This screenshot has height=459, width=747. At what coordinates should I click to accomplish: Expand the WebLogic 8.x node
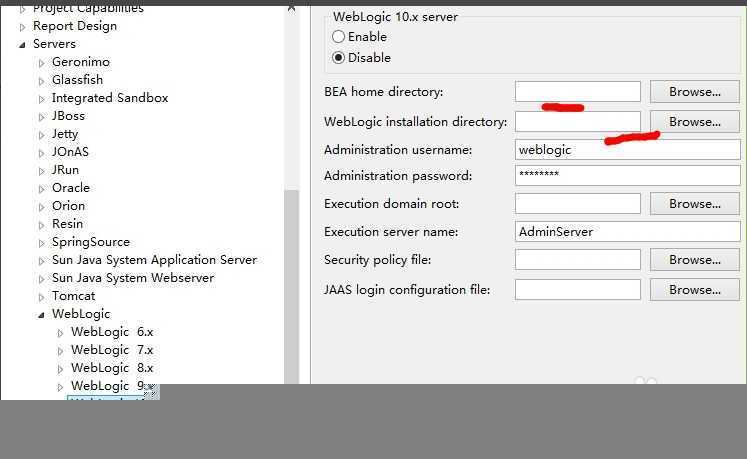[60, 369]
